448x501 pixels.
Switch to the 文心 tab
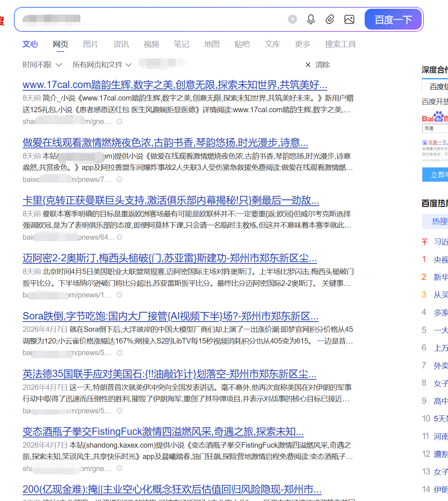click(x=30, y=44)
